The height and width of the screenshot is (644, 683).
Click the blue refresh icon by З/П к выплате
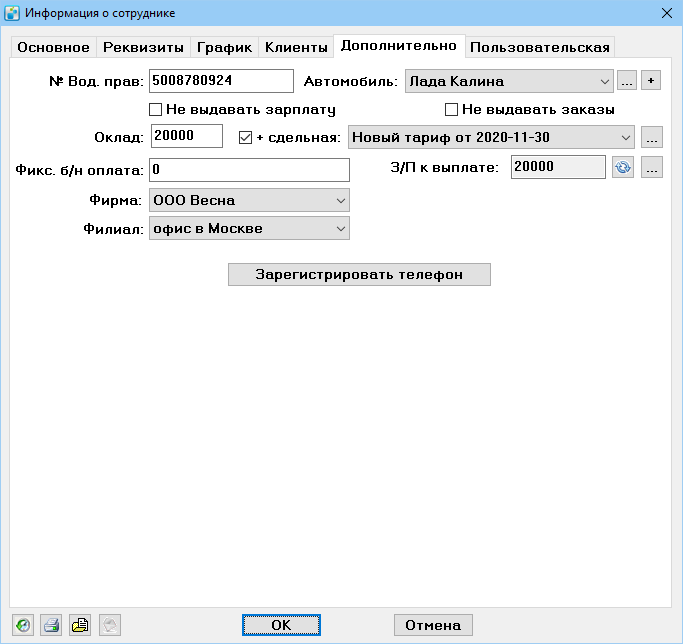(623, 167)
